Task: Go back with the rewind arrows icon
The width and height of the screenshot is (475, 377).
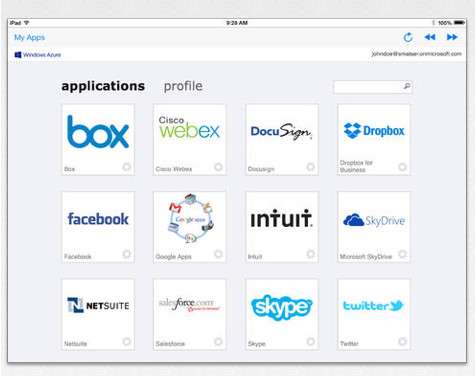Action: point(430,37)
